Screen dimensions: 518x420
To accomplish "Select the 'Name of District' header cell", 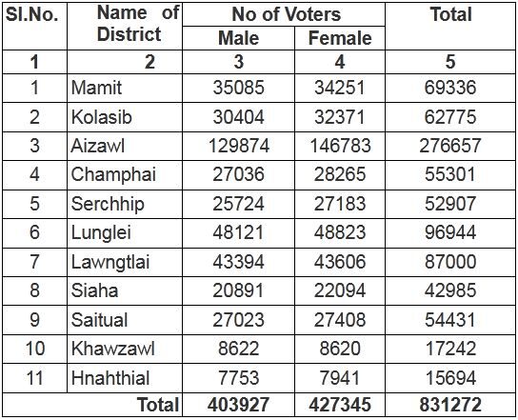I will point(125,26).
